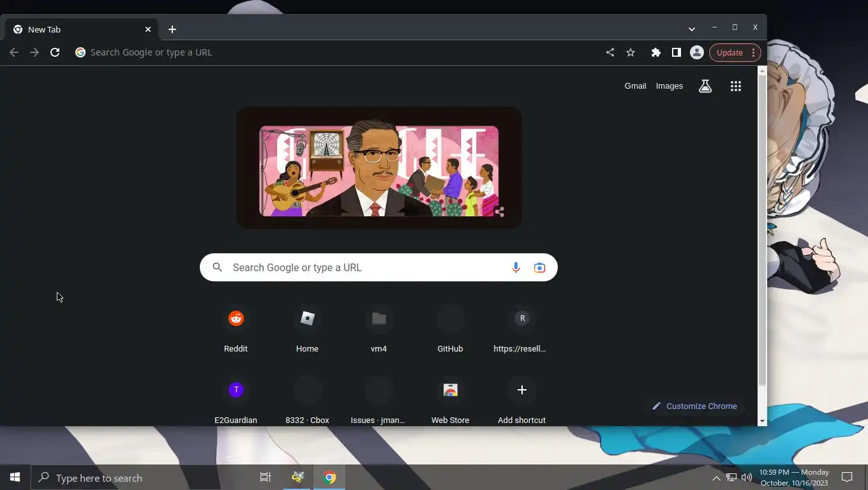Screen dimensions: 868x490
Task: Open Task View on the taskbar
Action: point(266,477)
